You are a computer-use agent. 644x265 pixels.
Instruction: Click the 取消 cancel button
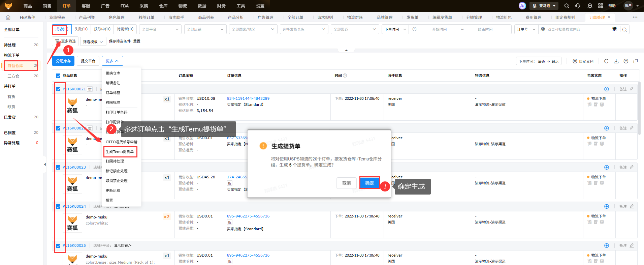pyautogui.click(x=346, y=183)
